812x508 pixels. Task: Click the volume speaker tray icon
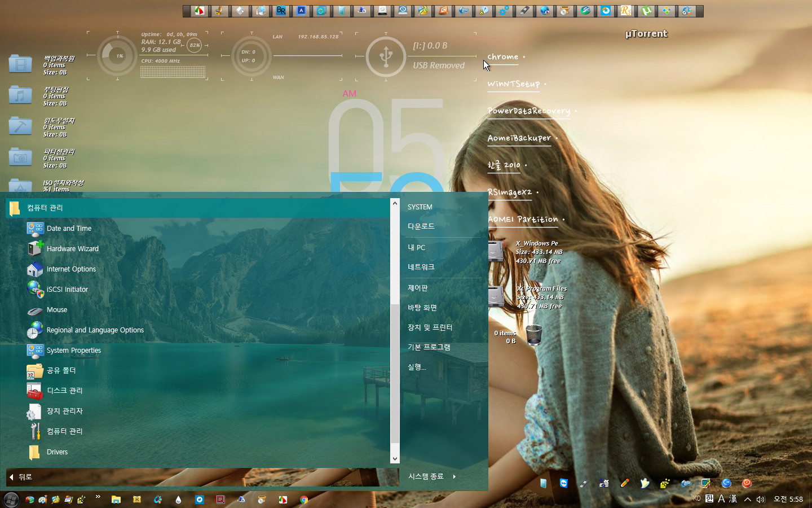(761, 500)
